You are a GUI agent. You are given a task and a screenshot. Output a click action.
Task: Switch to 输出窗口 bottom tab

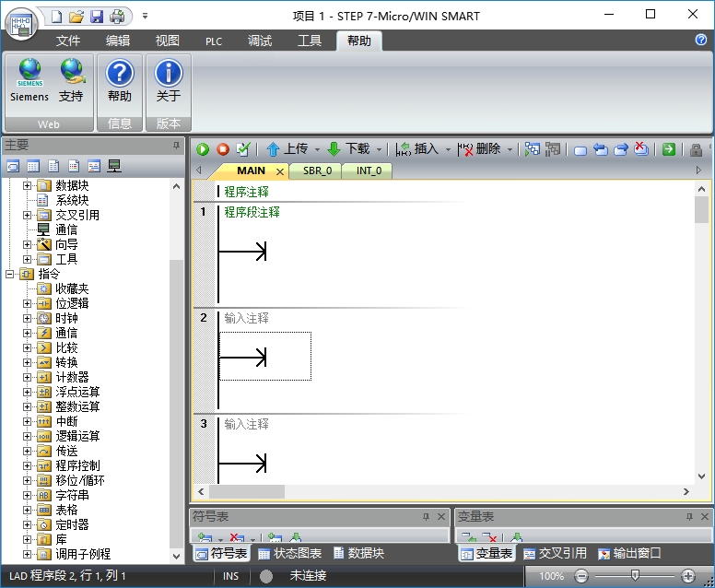[x=629, y=554]
